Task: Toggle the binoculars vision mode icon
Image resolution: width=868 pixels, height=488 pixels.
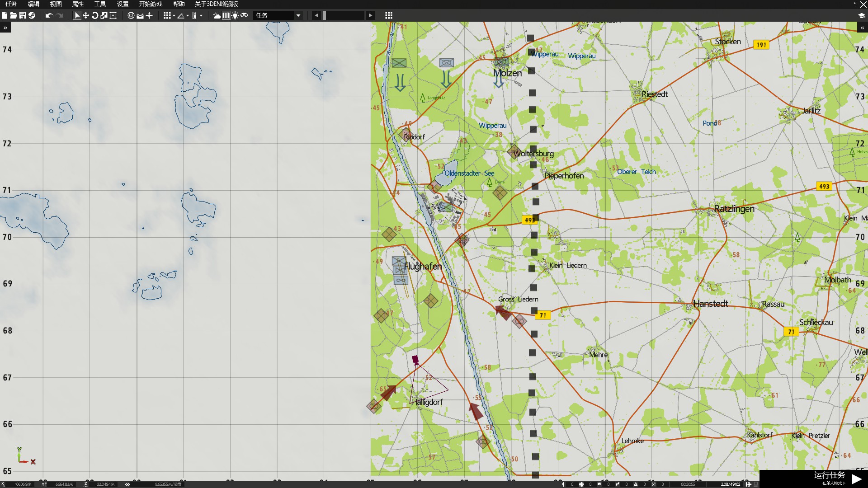Action: tap(244, 15)
